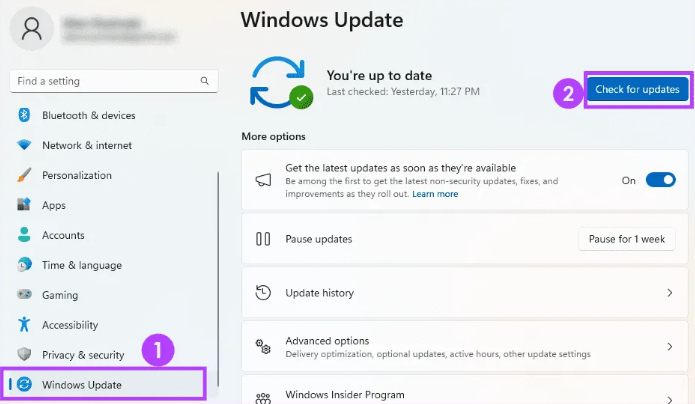Open the Learn more link
The width and height of the screenshot is (695, 404).
point(435,194)
